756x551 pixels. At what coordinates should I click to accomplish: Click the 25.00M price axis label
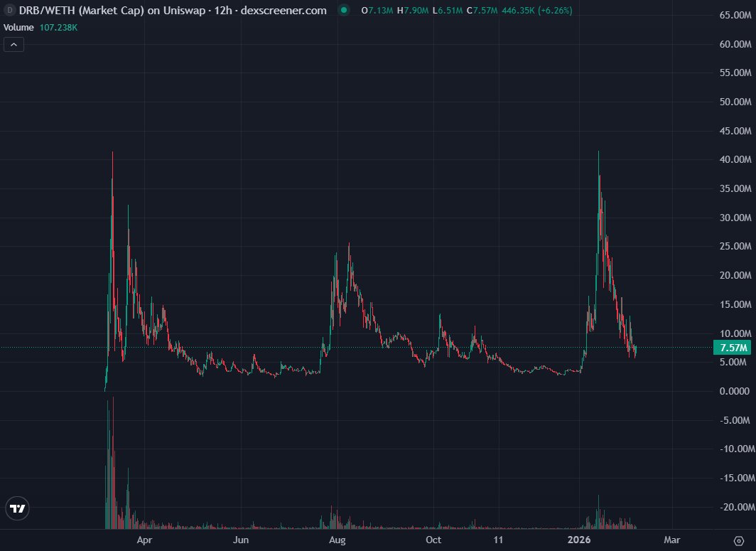click(x=735, y=246)
